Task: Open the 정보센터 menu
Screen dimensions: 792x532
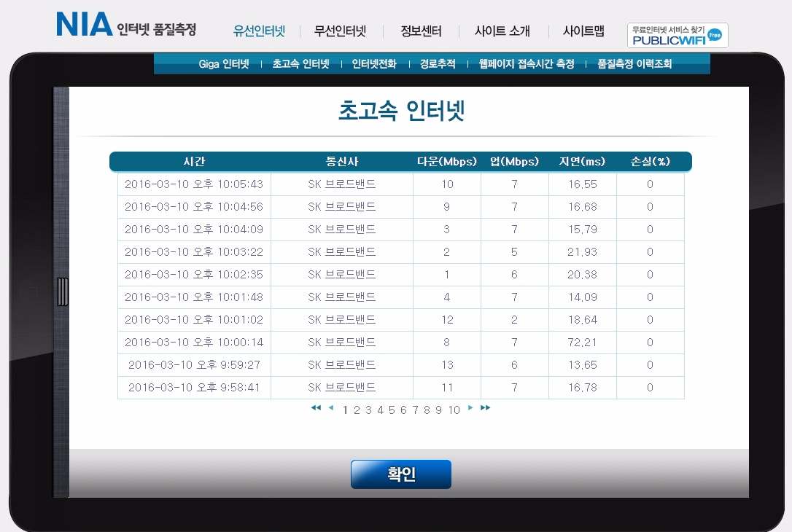Action: tap(421, 31)
